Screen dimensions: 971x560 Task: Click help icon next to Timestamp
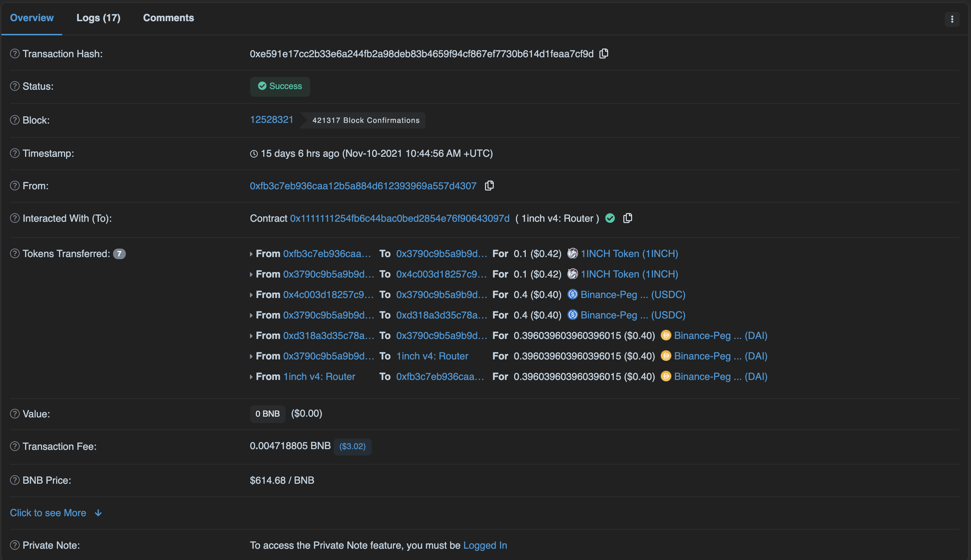pyautogui.click(x=14, y=153)
